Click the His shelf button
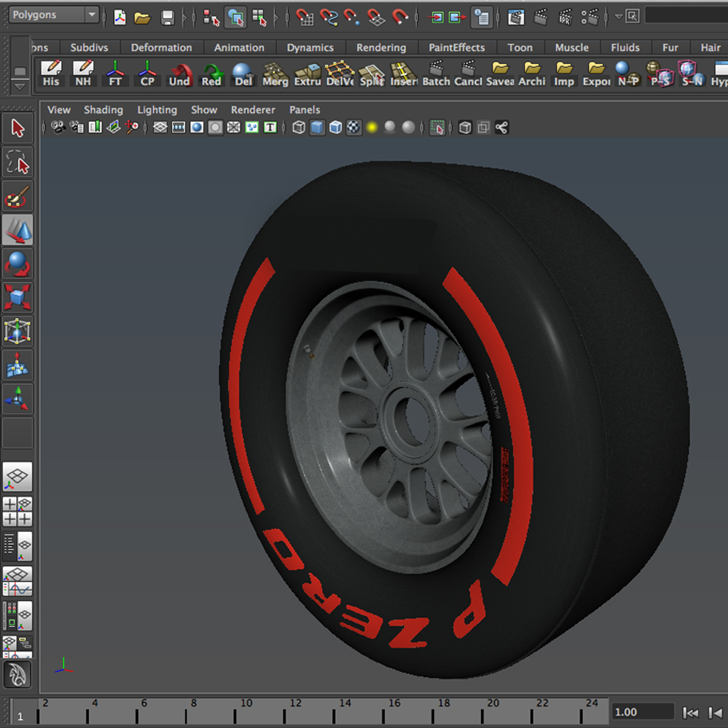 coord(51,75)
